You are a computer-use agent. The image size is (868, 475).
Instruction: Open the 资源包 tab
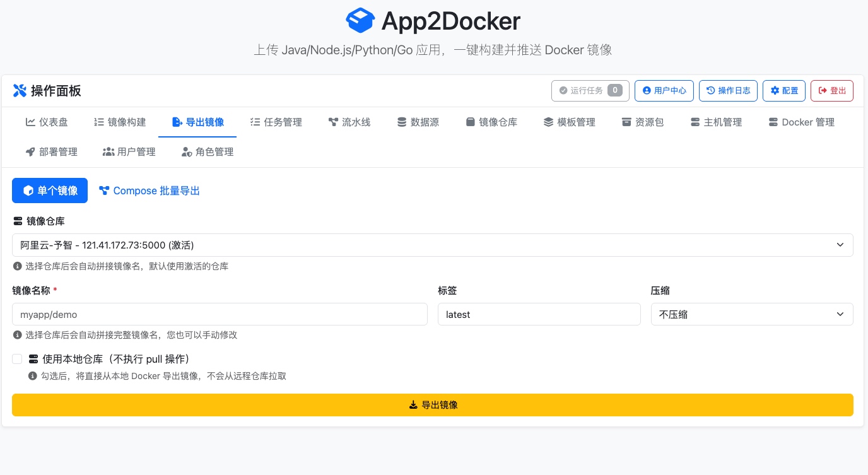[x=642, y=122]
